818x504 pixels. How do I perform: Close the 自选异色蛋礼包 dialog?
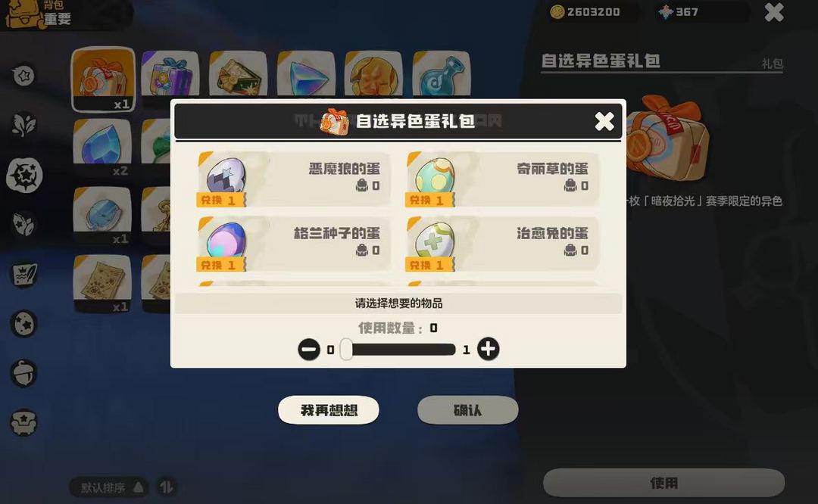click(604, 121)
